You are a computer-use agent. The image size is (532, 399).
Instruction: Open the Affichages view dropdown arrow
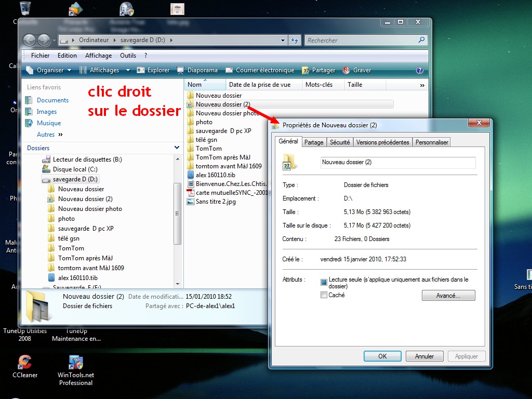(x=128, y=70)
